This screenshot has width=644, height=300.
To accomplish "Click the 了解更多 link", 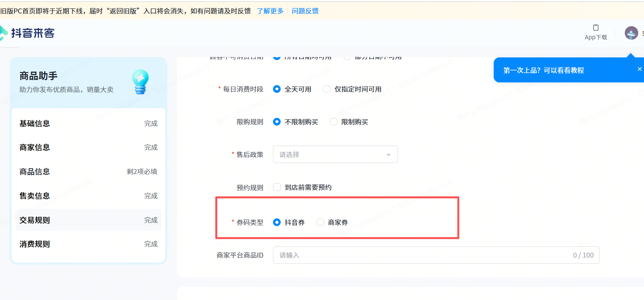I will click(x=270, y=11).
